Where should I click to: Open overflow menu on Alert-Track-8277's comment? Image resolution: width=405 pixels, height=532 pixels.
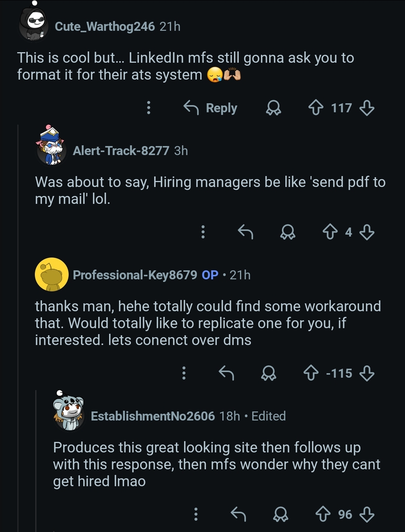point(203,232)
